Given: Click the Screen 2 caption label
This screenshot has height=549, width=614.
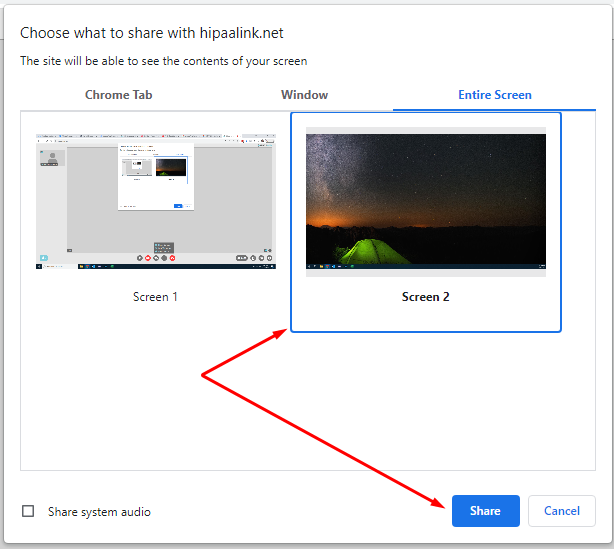Looking at the screenshot, I should (x=426, y=297).
